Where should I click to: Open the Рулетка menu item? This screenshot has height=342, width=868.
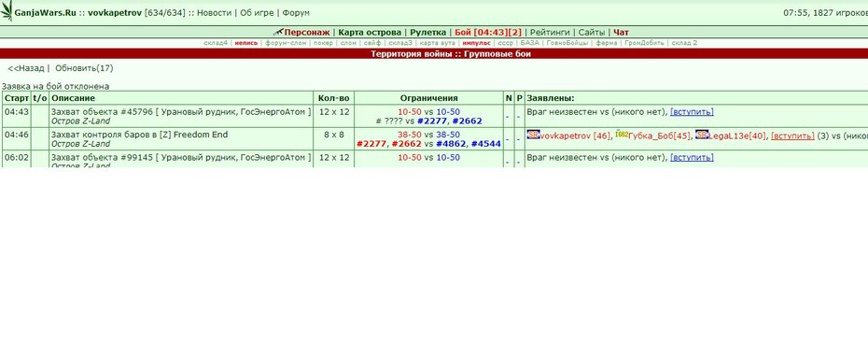(x=427, y=32)
